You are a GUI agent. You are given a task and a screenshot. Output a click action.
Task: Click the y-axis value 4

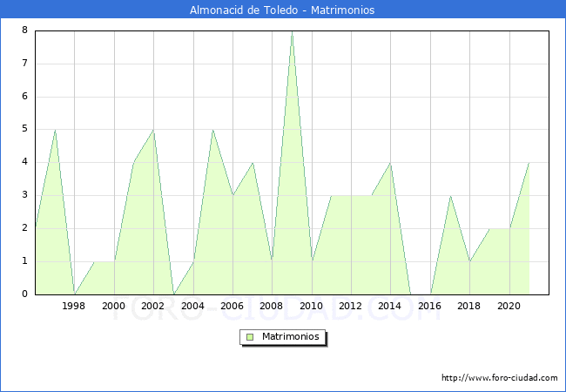pyautogui.click(x=24, y=162)
